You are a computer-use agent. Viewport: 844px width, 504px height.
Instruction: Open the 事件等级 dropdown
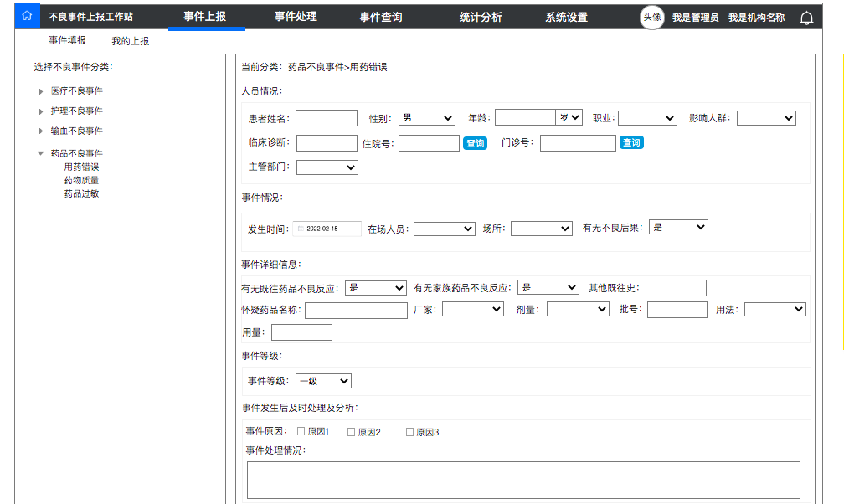click(323, 381)
